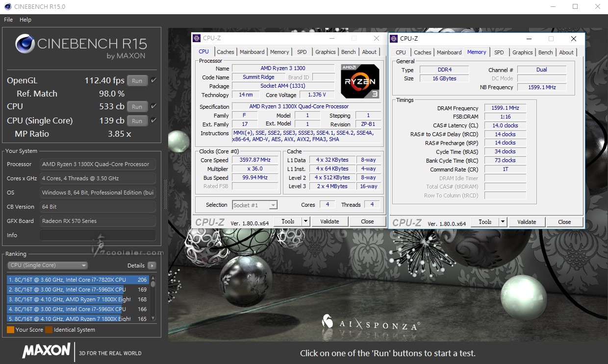This screenshot has width=608, height=364.
Task: Toggle the OpenGL test checkmark
Action: (x=153, y=80)
